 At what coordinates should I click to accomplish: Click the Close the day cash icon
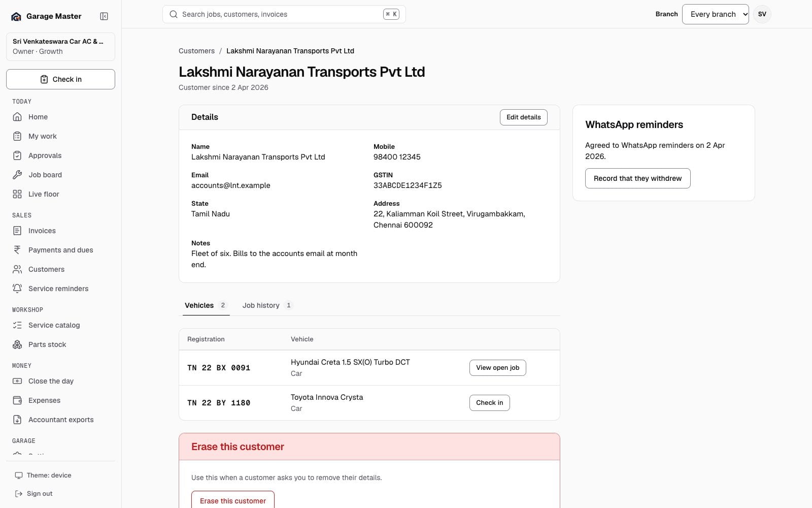coord(17,381)
